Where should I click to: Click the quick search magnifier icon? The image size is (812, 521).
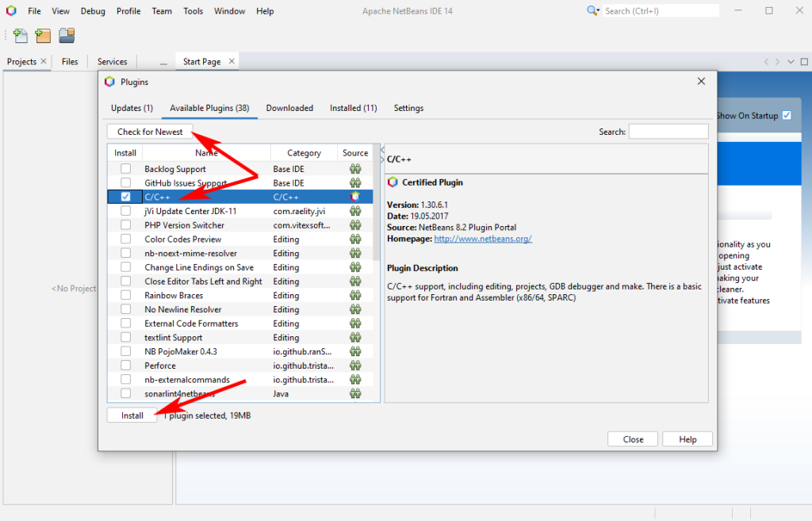coord(593,10)
